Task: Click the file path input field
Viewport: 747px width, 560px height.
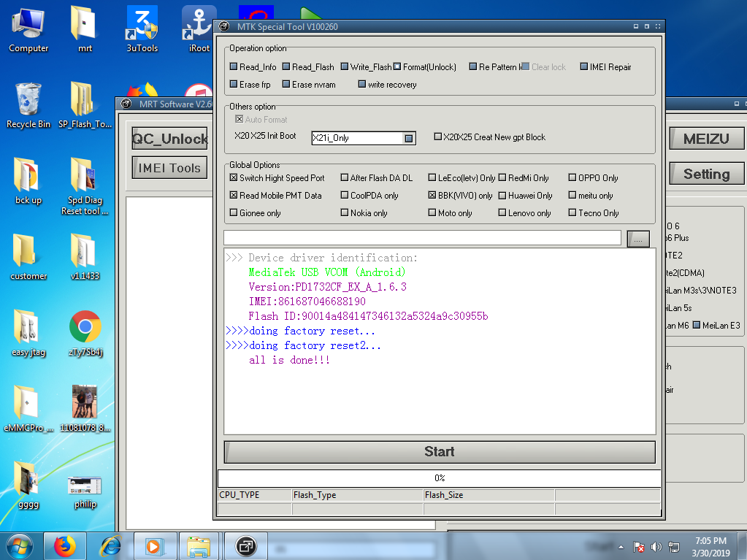Action: pos(423,237)
